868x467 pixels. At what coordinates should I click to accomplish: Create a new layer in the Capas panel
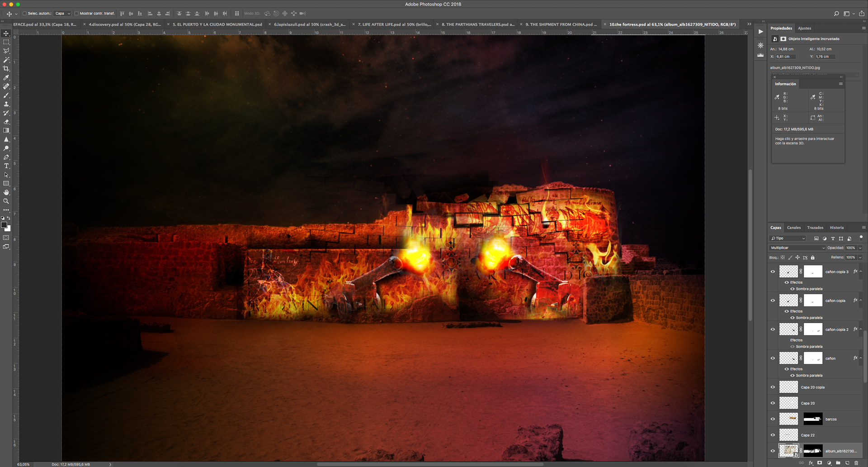847,463
